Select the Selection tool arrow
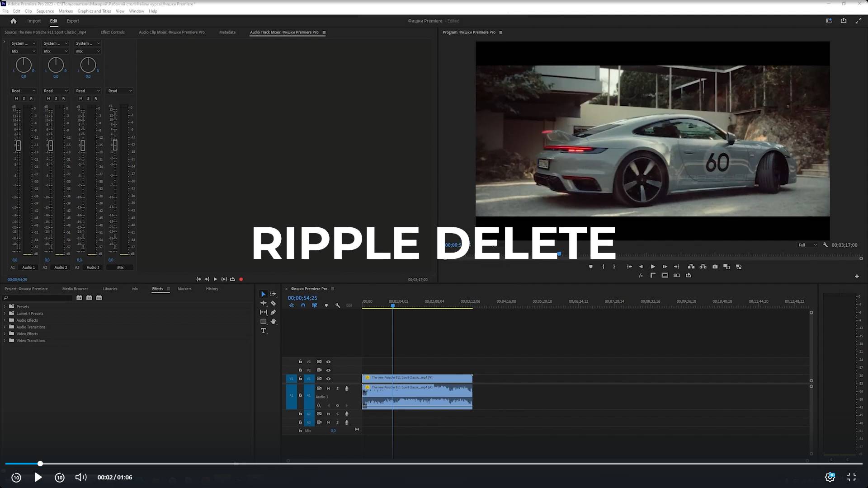The image size is (868, 488). tap(263, 294)
